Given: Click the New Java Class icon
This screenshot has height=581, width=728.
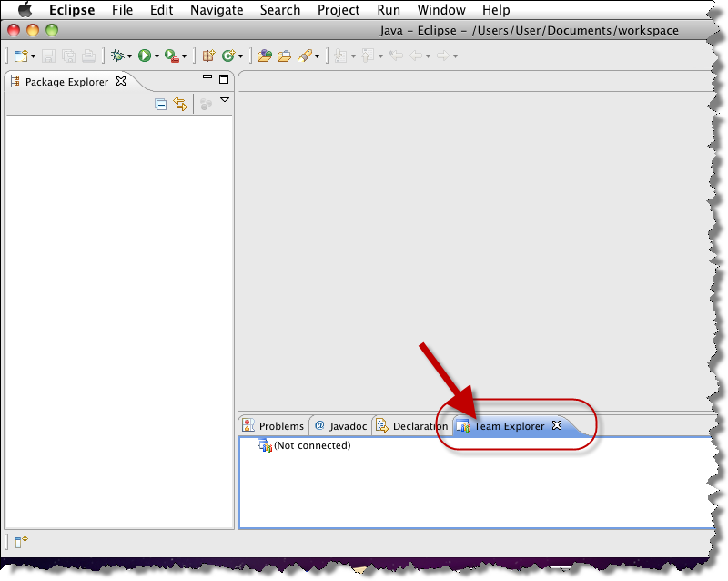Looking at the screenshot, I should tap(228, 56).
